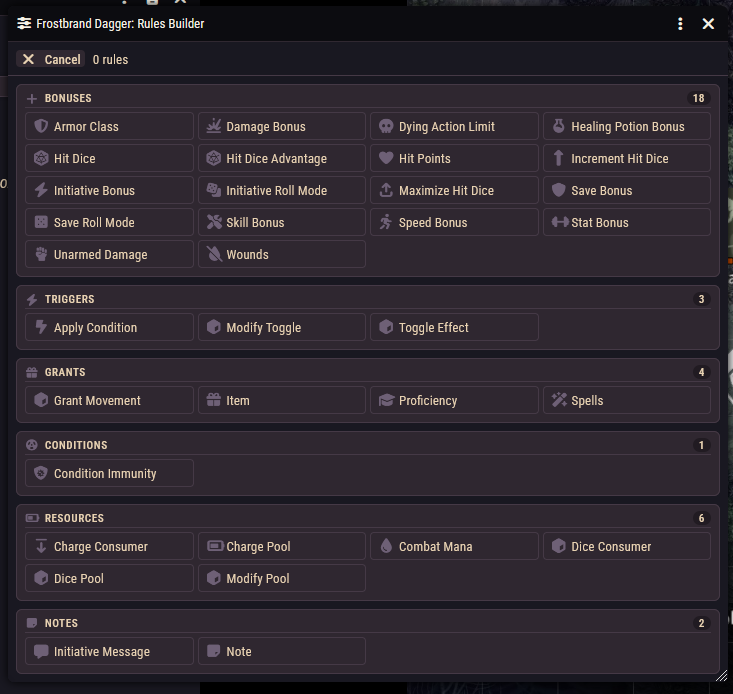The width and height of the screenshot is (733, 694).
Task: Click the Damage Bonus burst icon
Action: click(214, 126)
